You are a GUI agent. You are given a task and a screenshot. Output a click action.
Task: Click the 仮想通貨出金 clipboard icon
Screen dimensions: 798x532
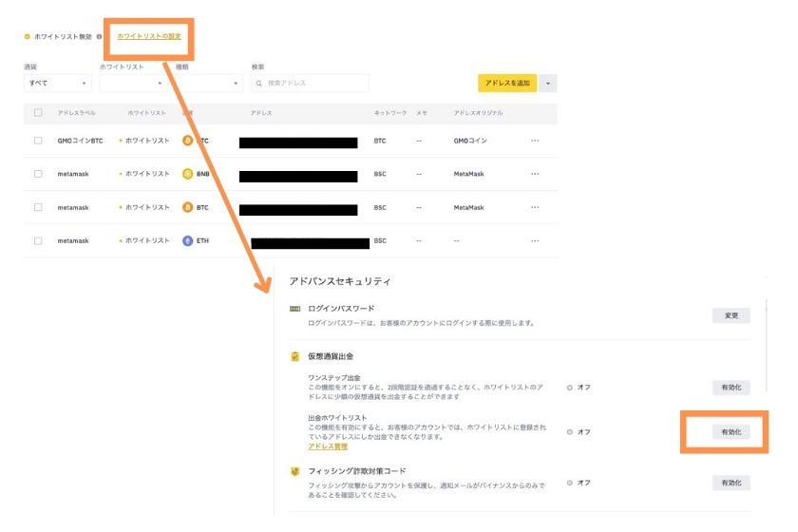pos(294,356)
